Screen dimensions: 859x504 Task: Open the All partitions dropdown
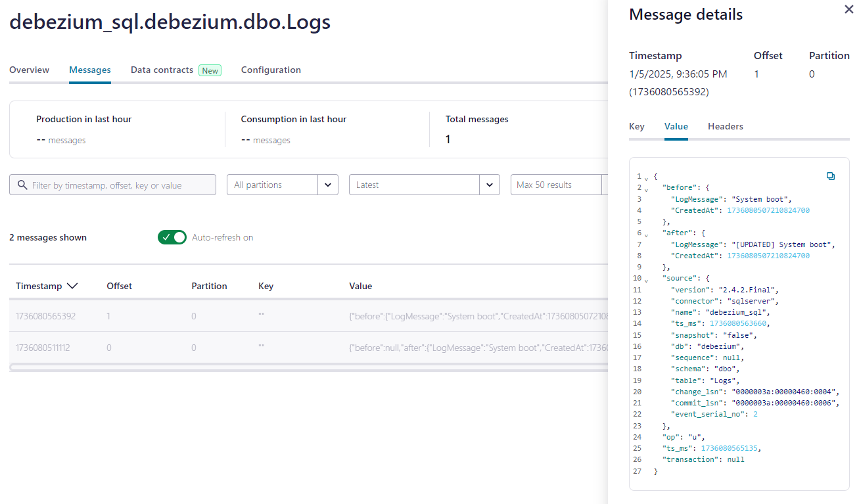(x=283, y=185)
